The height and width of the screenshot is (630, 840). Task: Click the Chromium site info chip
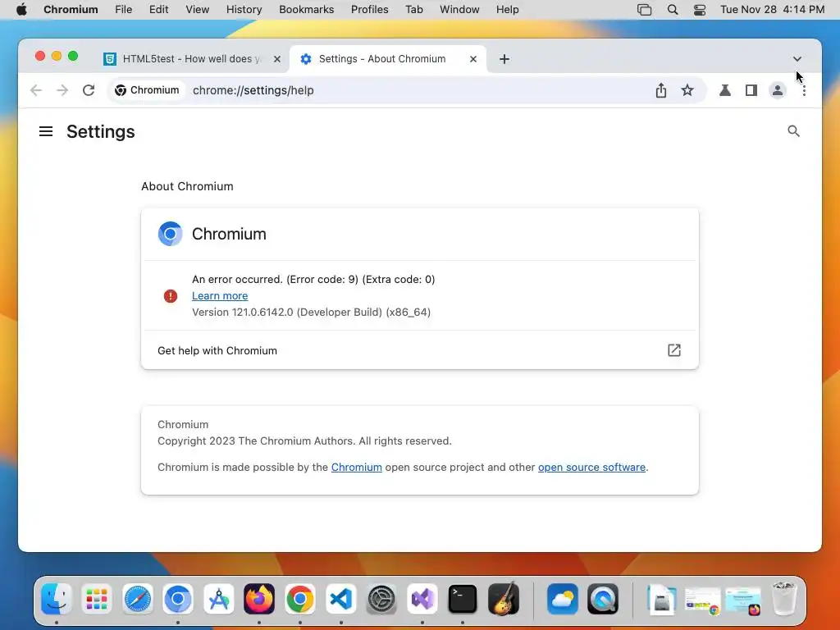click(x=148, y=90)
